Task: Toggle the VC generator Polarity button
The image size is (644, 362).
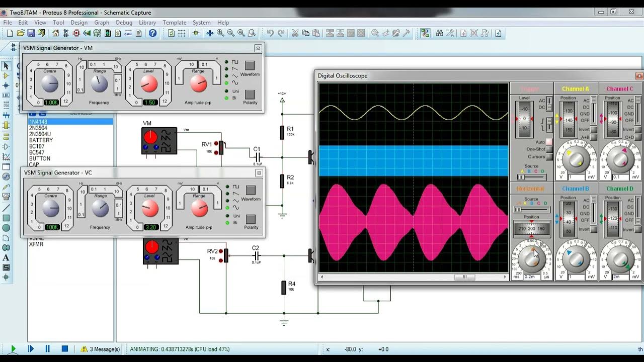Action: (251, 219)
